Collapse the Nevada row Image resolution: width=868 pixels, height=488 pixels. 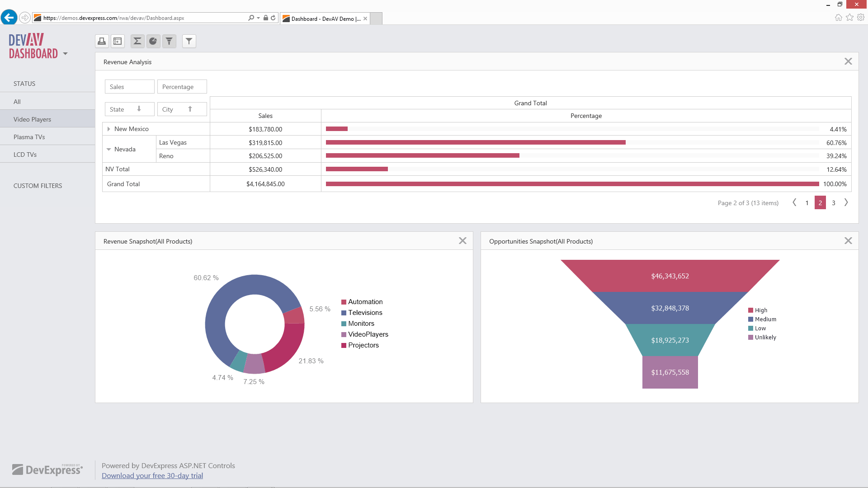coord(108,149)
